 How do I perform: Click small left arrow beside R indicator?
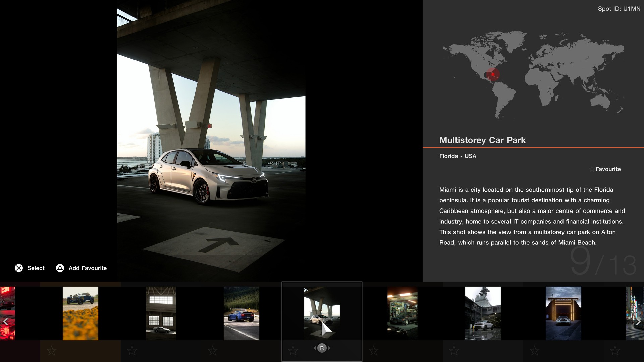(315, 348)
